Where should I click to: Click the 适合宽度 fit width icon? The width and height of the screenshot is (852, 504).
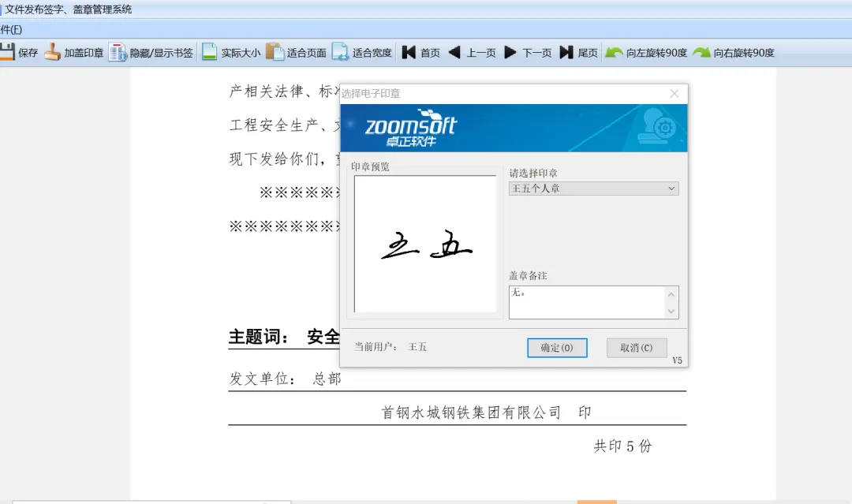[x=362, y=52]
